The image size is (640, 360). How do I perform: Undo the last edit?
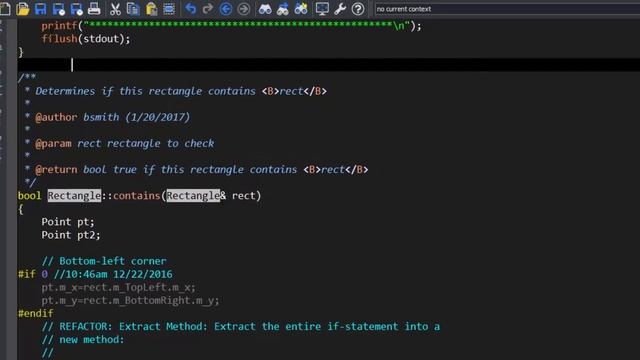click(x=191, y=9)
